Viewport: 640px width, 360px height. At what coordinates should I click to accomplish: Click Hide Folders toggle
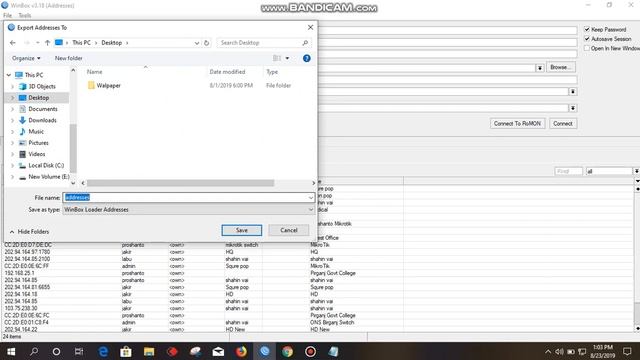[x=29, y=231]
